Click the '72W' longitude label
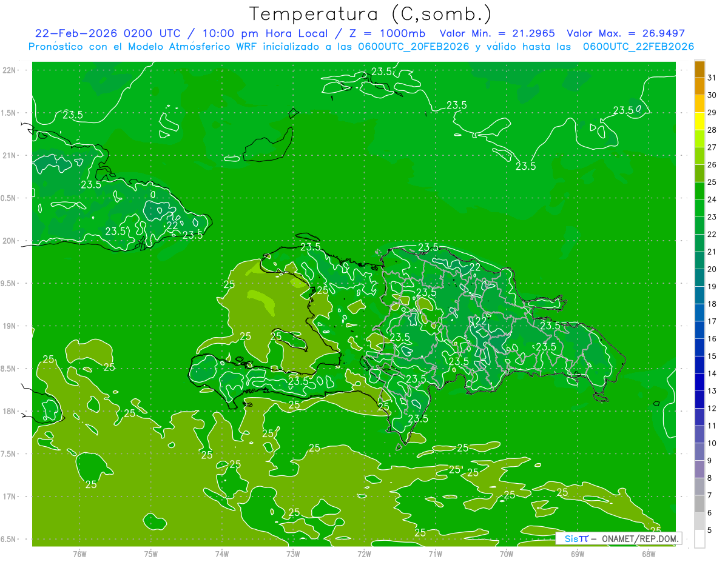 coord(364,554)
